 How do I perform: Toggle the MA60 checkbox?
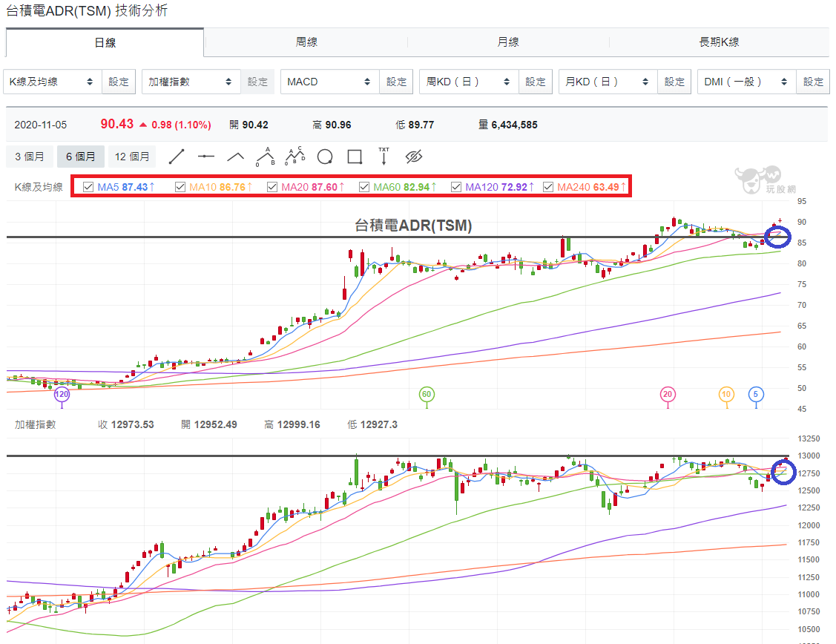coord(364,187)
